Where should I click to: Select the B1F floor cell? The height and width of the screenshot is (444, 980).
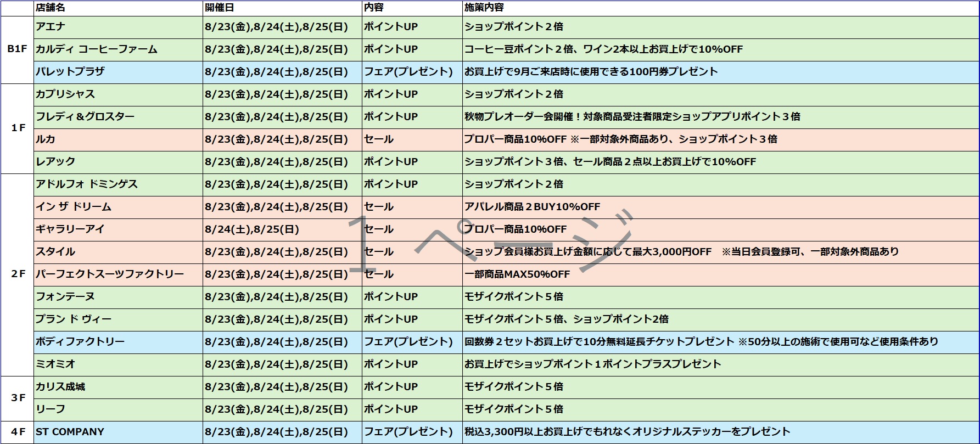(x=17, y=49)
